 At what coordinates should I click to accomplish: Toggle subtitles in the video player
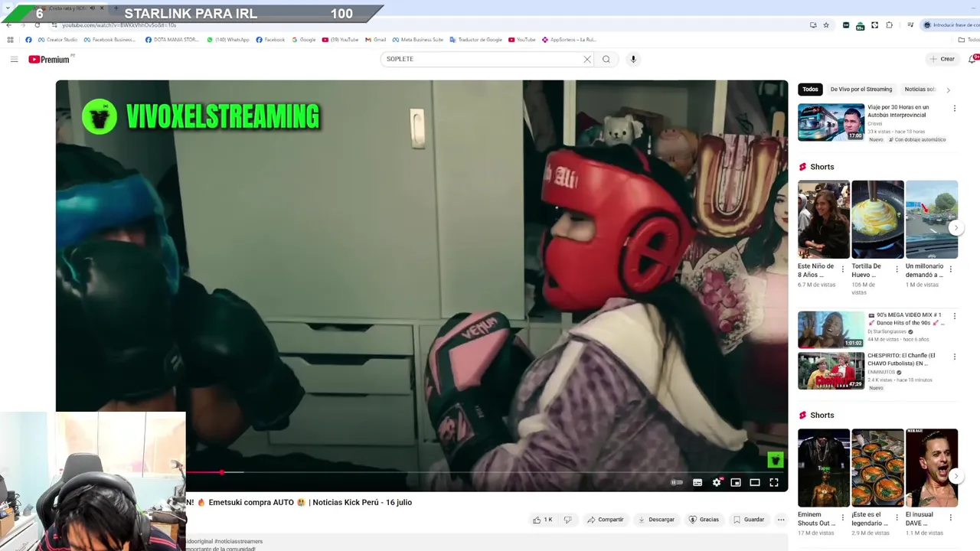[697, 482]
